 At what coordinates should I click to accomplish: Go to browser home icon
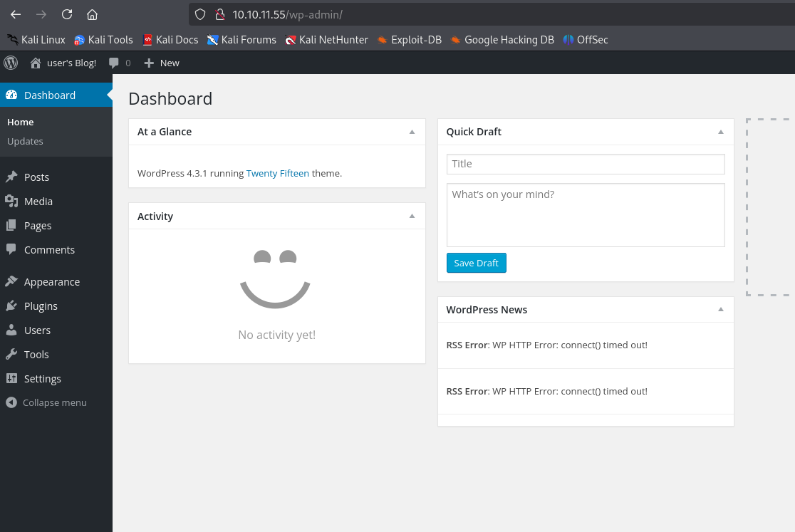[x=92, y=14]
